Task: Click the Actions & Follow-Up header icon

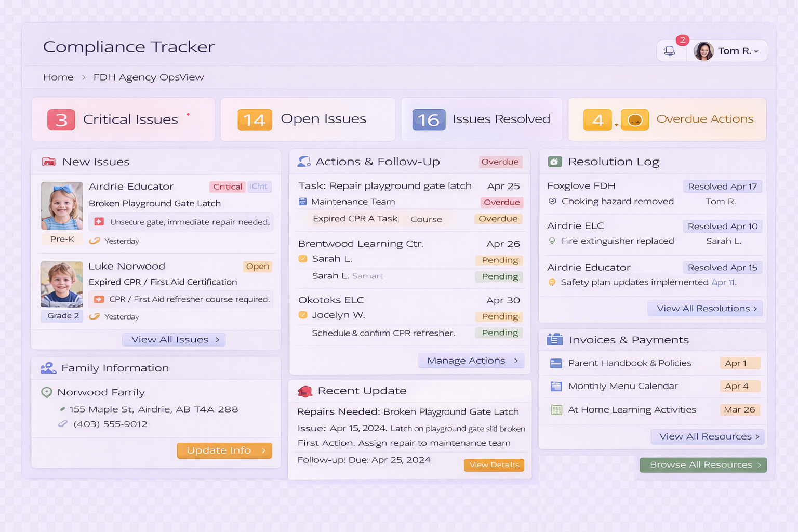Action: (x=304, y=162)
